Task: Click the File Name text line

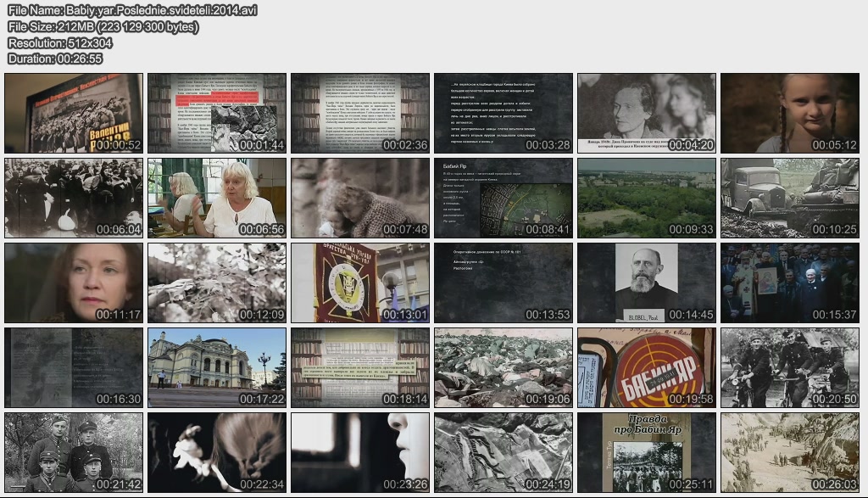Action: [132, 11]
